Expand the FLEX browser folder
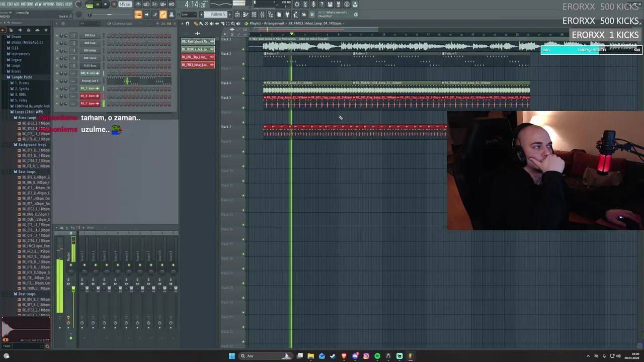 [15, 48]
